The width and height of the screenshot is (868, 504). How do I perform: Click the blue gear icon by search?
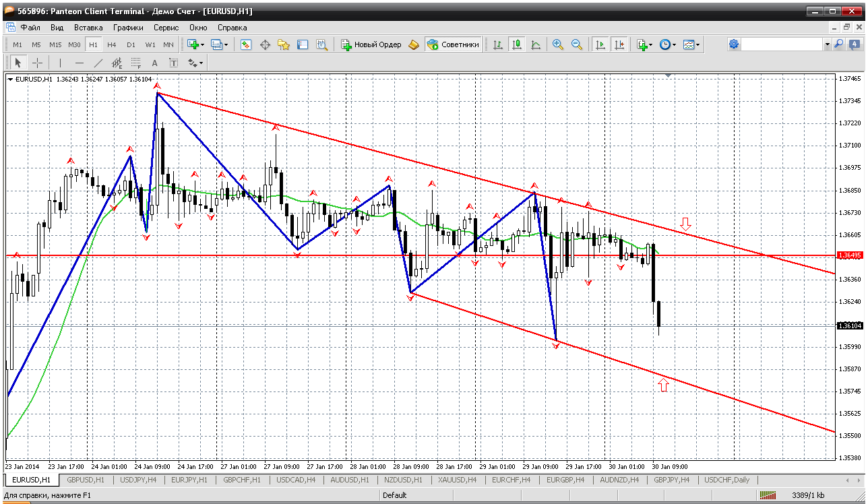[x=734, y=44]
